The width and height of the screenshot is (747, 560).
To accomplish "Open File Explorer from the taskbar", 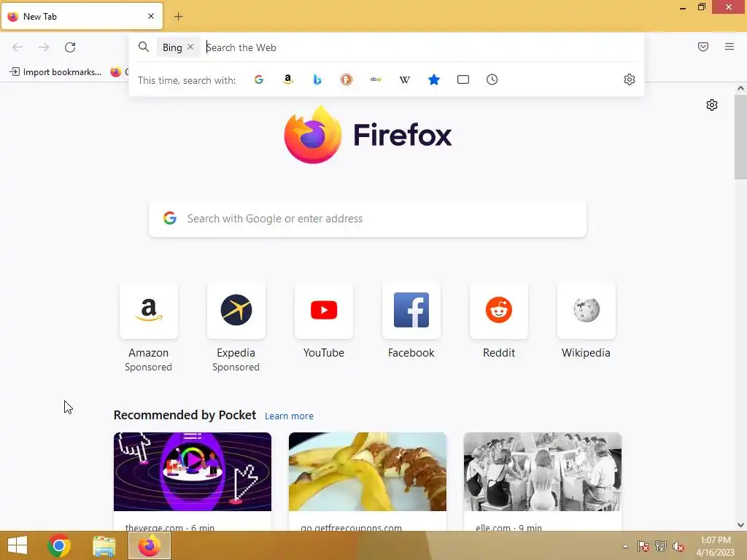I will click(104, 545).
